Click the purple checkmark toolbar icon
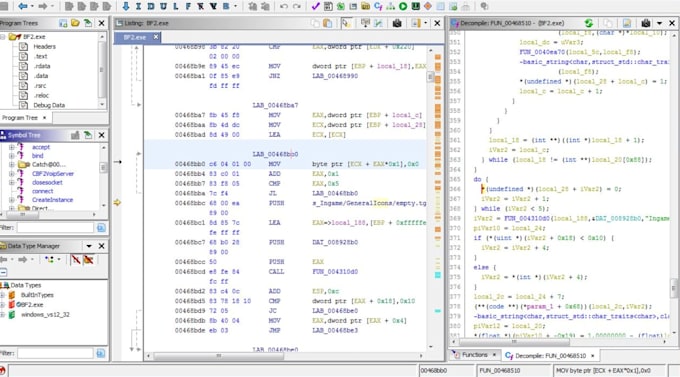The height and width of the screenshot is (377, 680). tap(315, 6)
